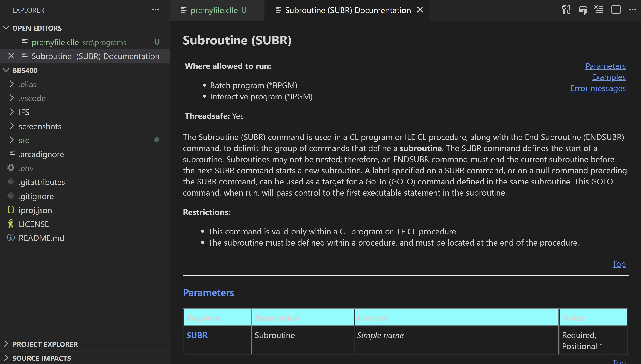Click the modified indicator dot next to src
The width and height of the screenshot is (641, 364).
[x=157, y=139]
